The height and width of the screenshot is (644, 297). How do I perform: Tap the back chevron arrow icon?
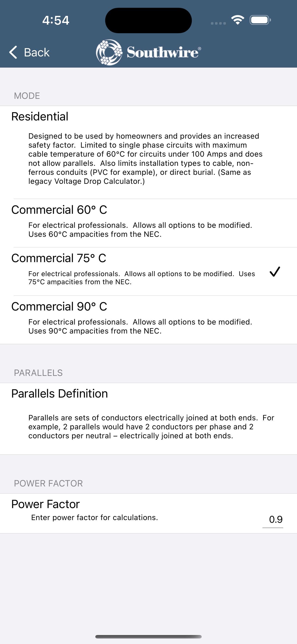click(x=13, y=52)
